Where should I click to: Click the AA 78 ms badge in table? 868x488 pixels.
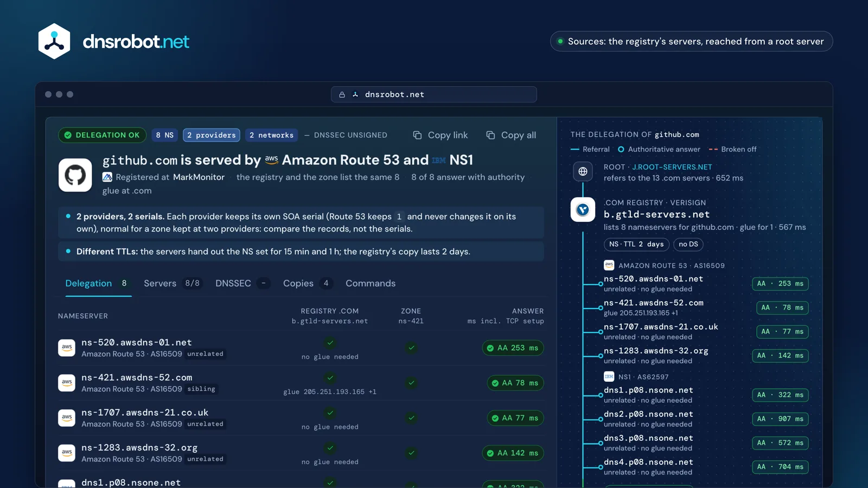[515, 383]
